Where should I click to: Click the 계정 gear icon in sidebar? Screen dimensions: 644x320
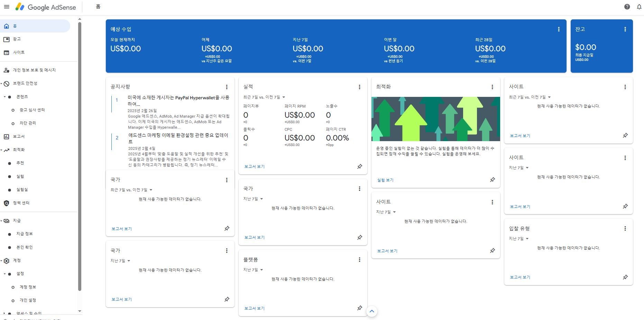click(x=6, y=261)
